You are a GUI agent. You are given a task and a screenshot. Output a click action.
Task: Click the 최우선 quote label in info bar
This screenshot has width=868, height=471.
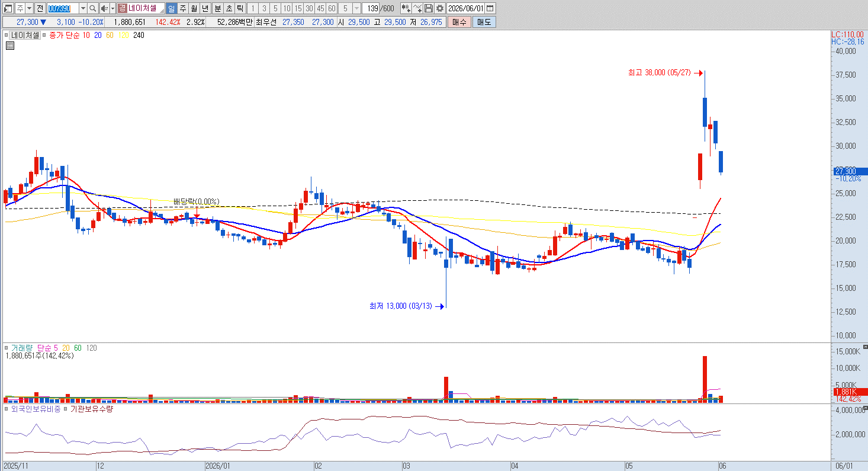[266, 22]
